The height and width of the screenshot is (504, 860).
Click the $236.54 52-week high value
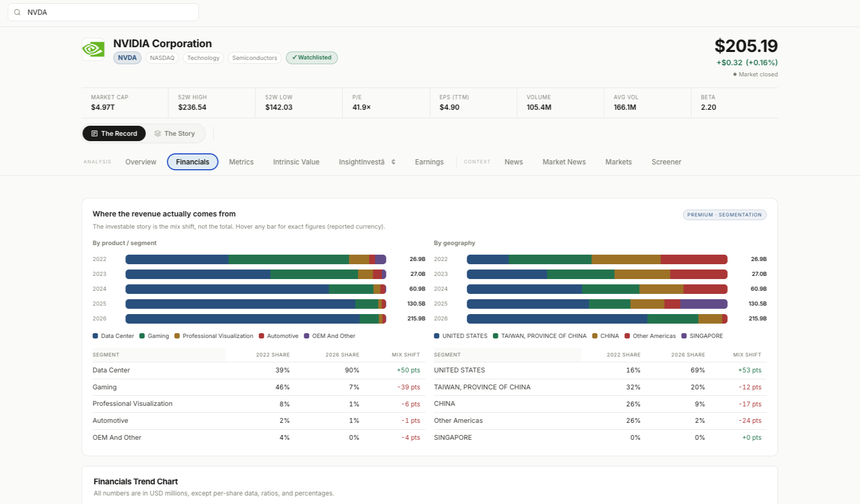192,107
